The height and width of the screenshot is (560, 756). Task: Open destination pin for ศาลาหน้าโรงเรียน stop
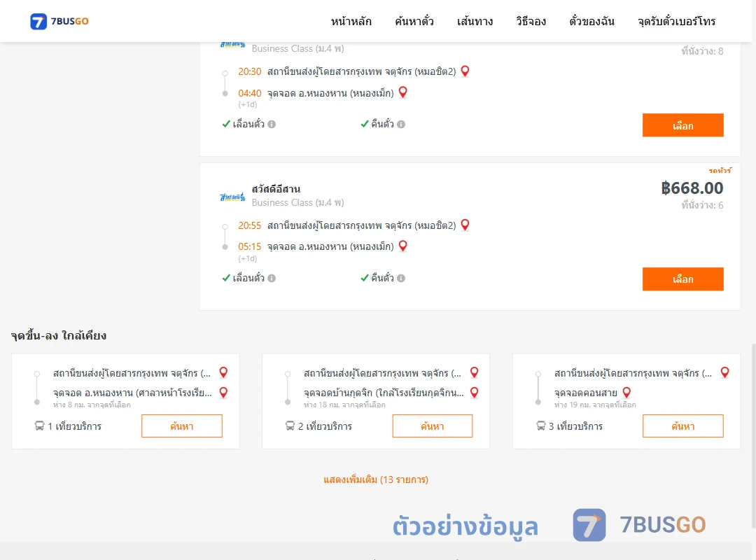click(224, 393)
